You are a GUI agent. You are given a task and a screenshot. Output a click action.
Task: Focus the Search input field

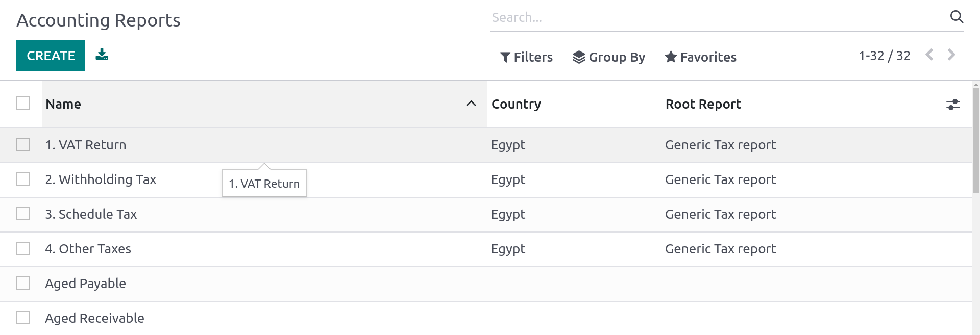(715, 18)
